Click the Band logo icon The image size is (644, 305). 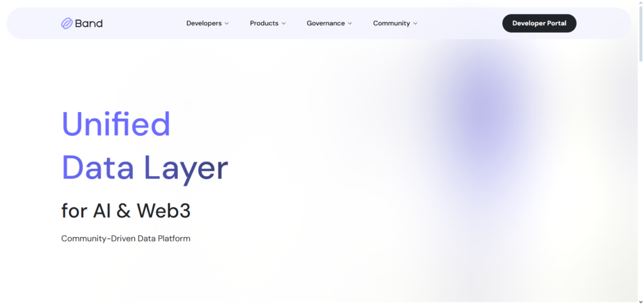(67, 23)
